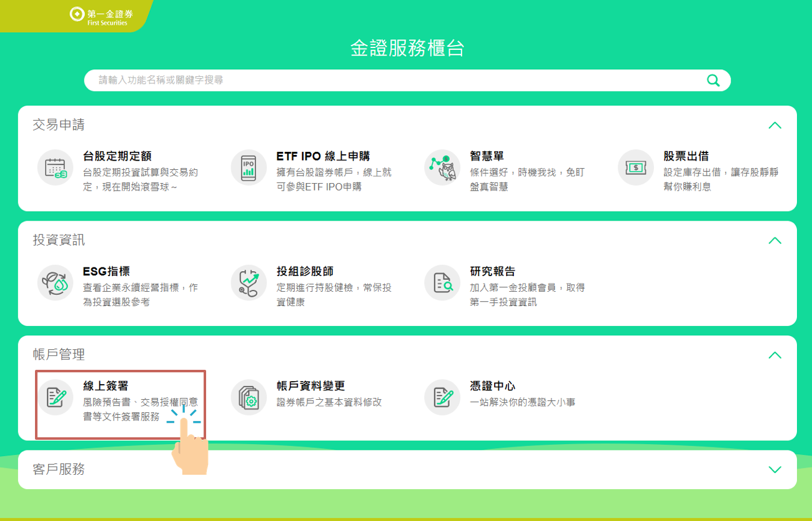812x521 pixels.
Task: Open the 憑證中心 title link
Action: (492, 386)
